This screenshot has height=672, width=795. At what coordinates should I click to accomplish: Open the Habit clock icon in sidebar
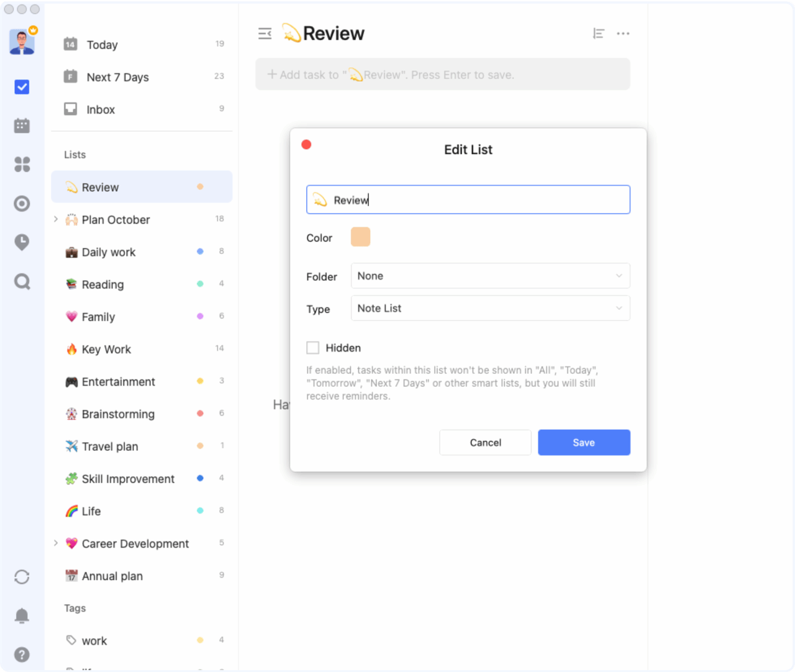(x=22, y=242)
